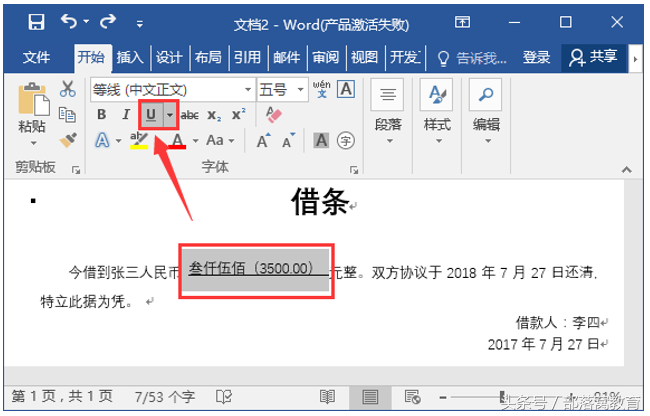Toggle subscript formatting
650x416 pixels.
click(214, 115)
